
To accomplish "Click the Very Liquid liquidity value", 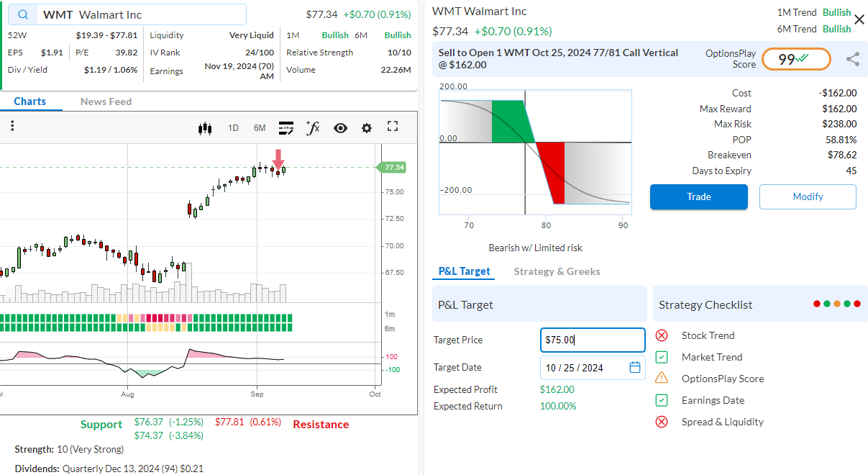I will point(252,35).
